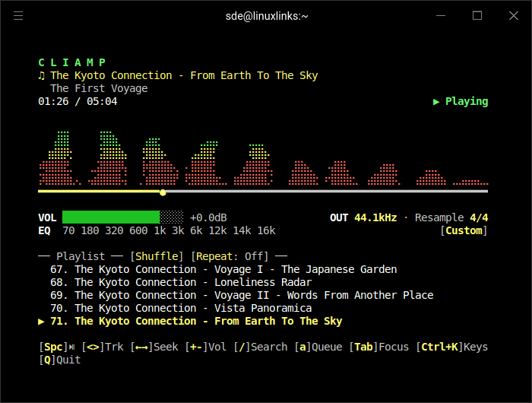The height and width of the screenshot is (403, 532).
Task: Click the Ctrl+K Keys shortcut hint
Action: tap(451, 347)
